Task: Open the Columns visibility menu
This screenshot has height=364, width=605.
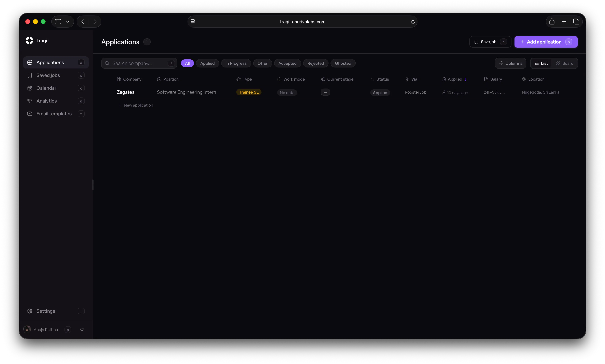Action: pyautogui.click(x=510, y=63)
